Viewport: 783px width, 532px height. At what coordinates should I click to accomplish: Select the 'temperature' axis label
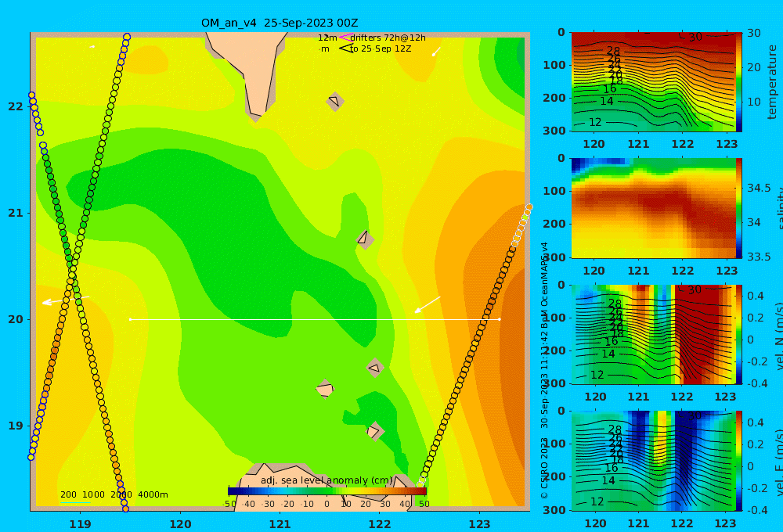click(772, 82)
